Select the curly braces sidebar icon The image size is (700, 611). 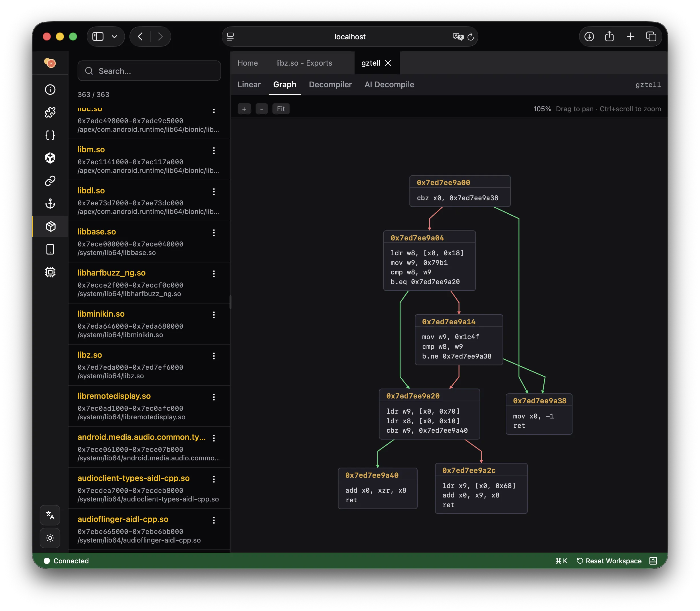click(50, 135)
